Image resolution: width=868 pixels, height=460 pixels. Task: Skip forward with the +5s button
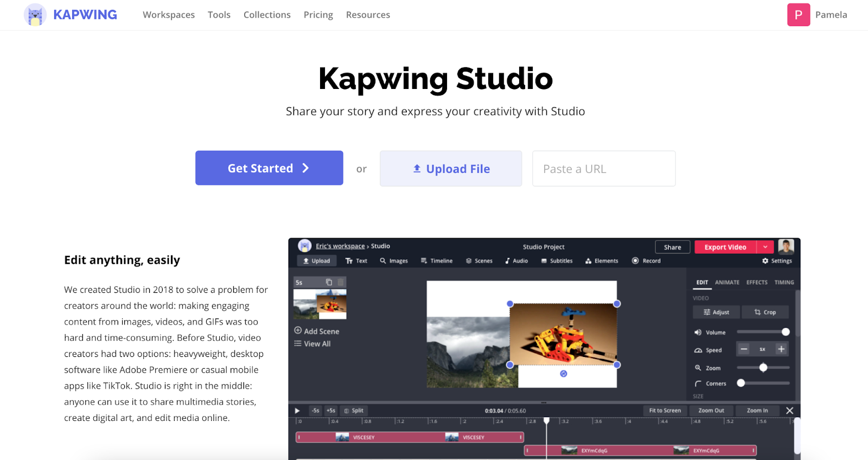331,411
